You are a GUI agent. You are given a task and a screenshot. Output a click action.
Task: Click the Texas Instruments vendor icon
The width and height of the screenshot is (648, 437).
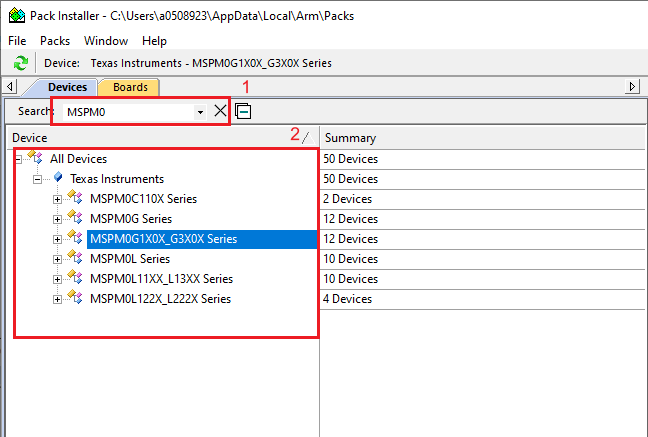[57, 178]
